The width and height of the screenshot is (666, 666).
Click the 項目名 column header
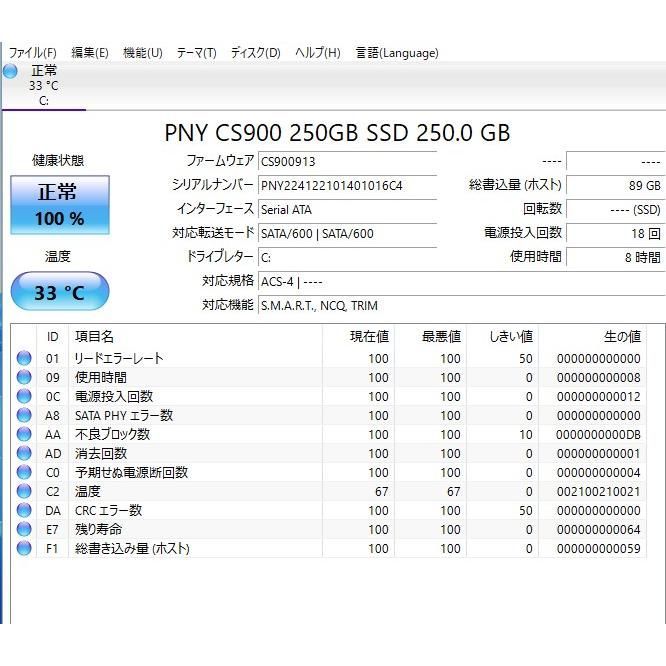pyautogui.click(x=195, y=337)
